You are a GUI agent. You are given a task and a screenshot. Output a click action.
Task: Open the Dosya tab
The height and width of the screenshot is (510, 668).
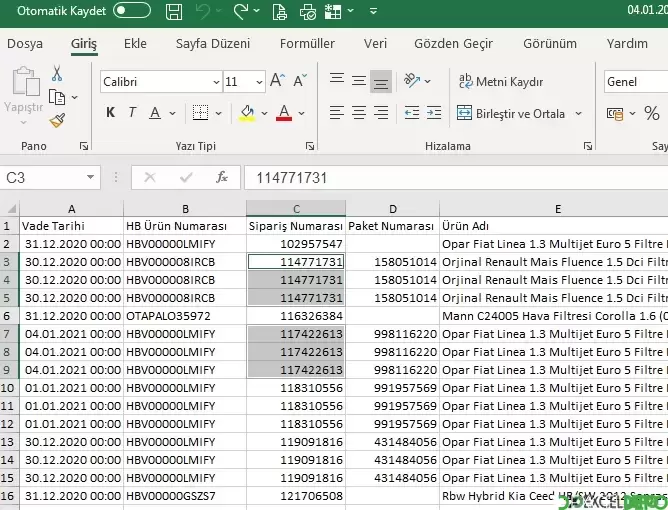pos(25,43)
